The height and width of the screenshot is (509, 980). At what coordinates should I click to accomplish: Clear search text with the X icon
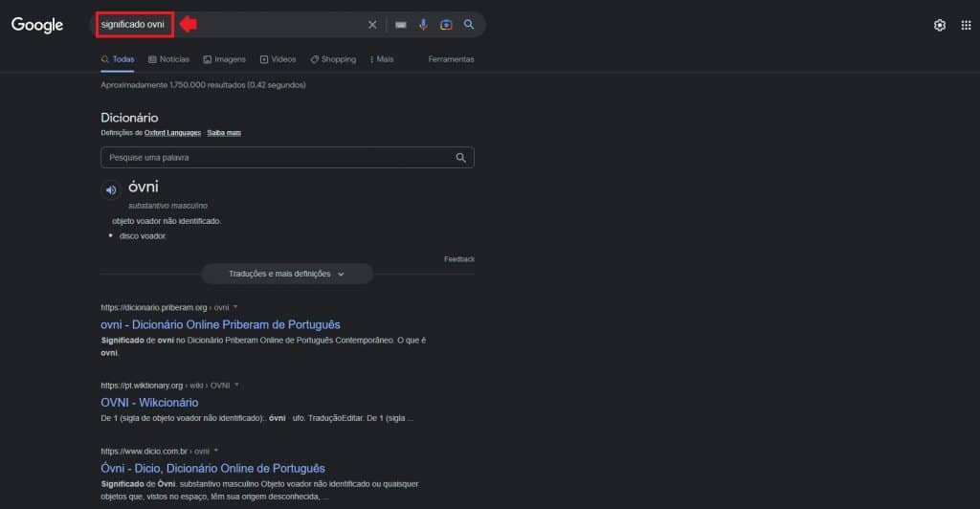pos(372,25)
